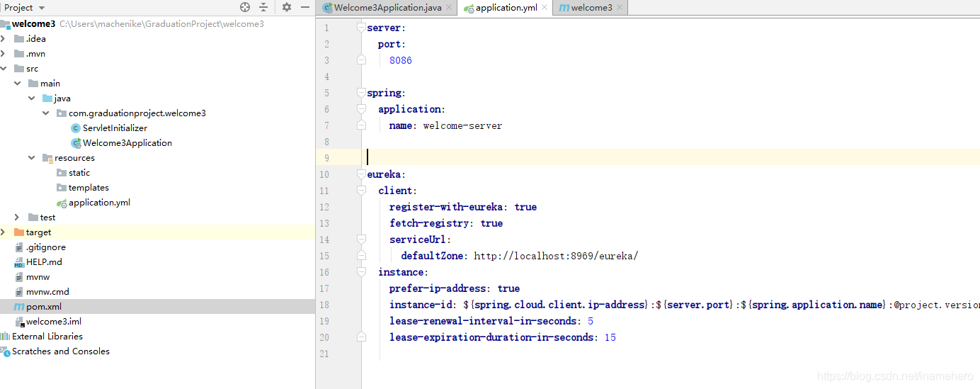Viewport: 980px width, 389px height.
Task: Close the welcome3 tab
Action: click(620, 8)
